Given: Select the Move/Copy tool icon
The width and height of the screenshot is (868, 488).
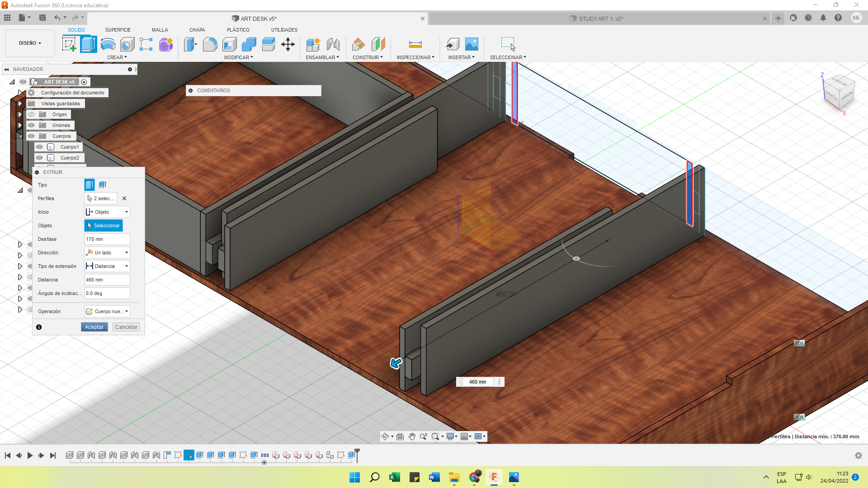Looking at the screenshot, I should pyautogui.click(x=288, y=44).
